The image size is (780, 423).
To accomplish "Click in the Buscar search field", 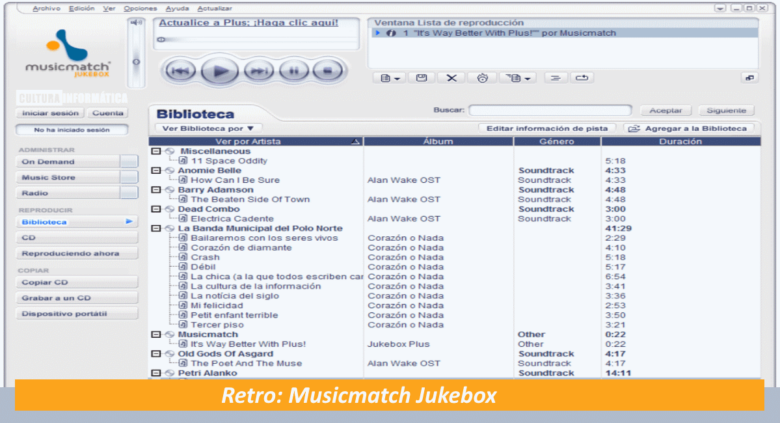I will pos(549,110).
